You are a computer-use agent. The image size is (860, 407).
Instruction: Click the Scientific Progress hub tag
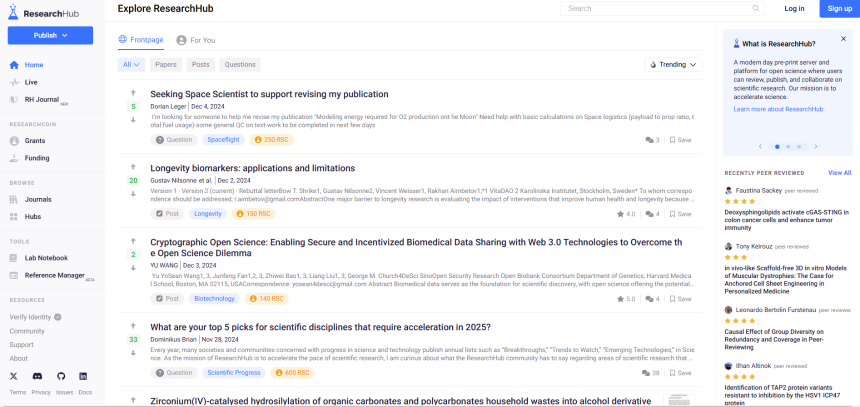[234, 373]
